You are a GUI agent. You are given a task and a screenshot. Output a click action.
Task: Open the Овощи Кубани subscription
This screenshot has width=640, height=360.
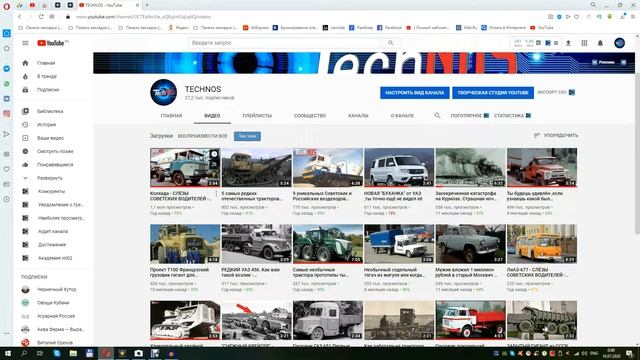click(53, 302)
